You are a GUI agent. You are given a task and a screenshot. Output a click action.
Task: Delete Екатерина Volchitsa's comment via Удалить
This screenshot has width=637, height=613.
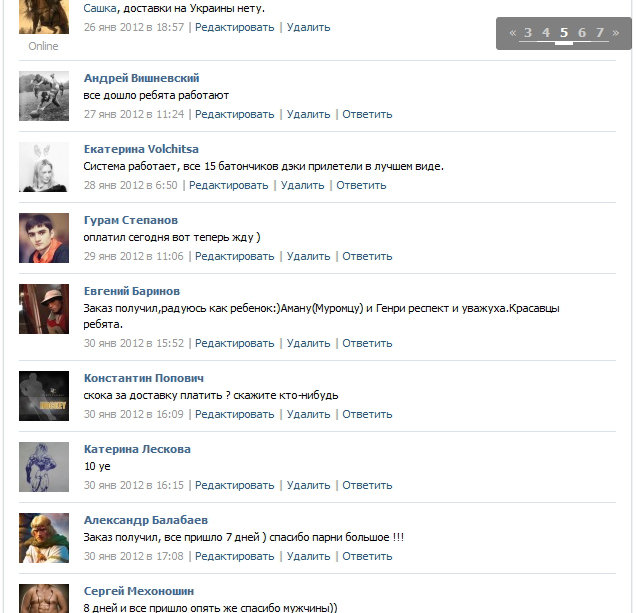pyautogui.click(x=303, y=185)
